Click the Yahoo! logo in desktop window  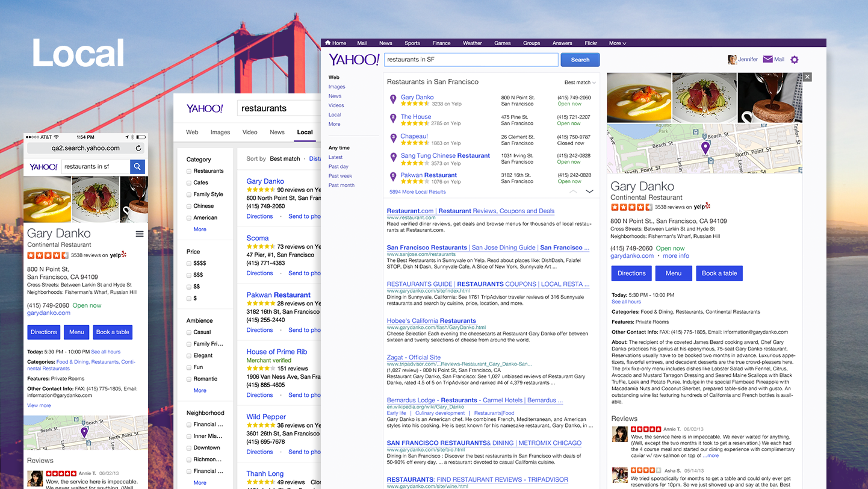pos(354,59)
